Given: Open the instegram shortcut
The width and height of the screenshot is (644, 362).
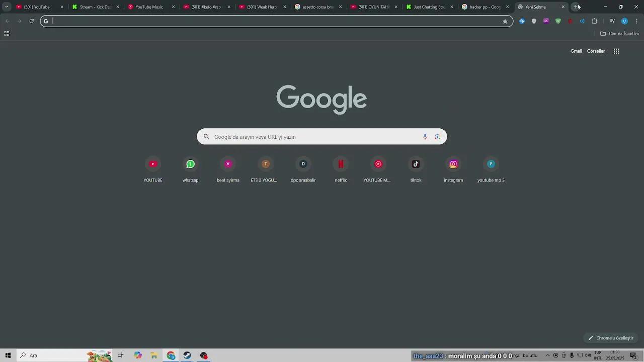Looking at the screenshot, I should click(x=453, y=170).
